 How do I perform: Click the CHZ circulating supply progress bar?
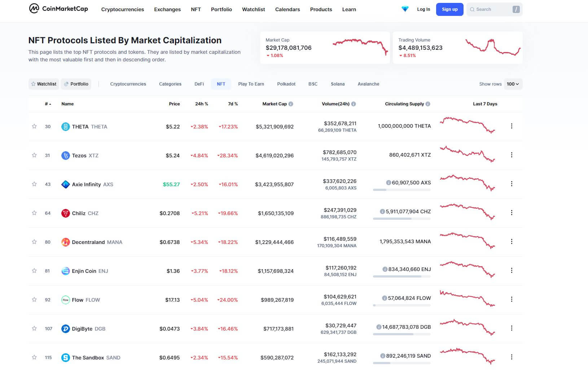(402, 219)
